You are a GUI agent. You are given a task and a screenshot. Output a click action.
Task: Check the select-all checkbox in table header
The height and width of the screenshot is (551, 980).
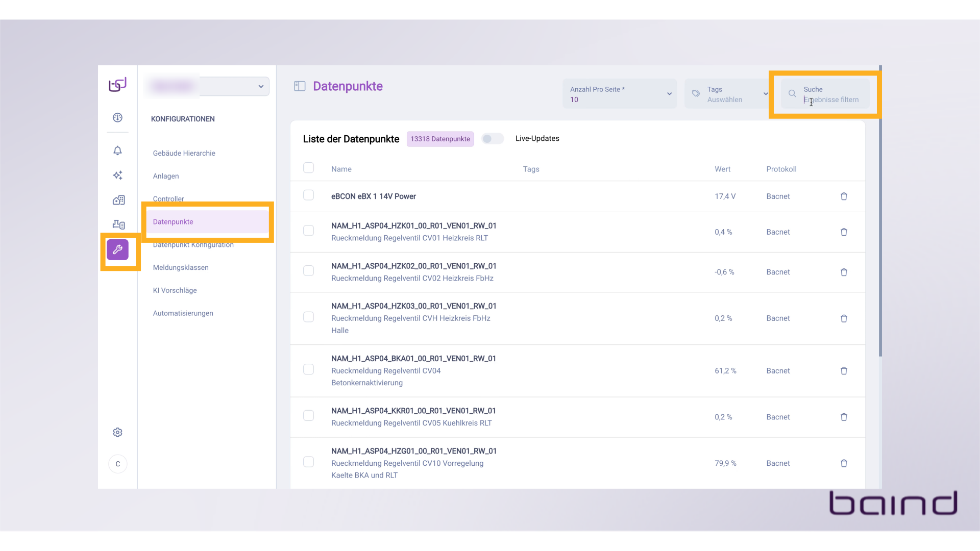308,168
